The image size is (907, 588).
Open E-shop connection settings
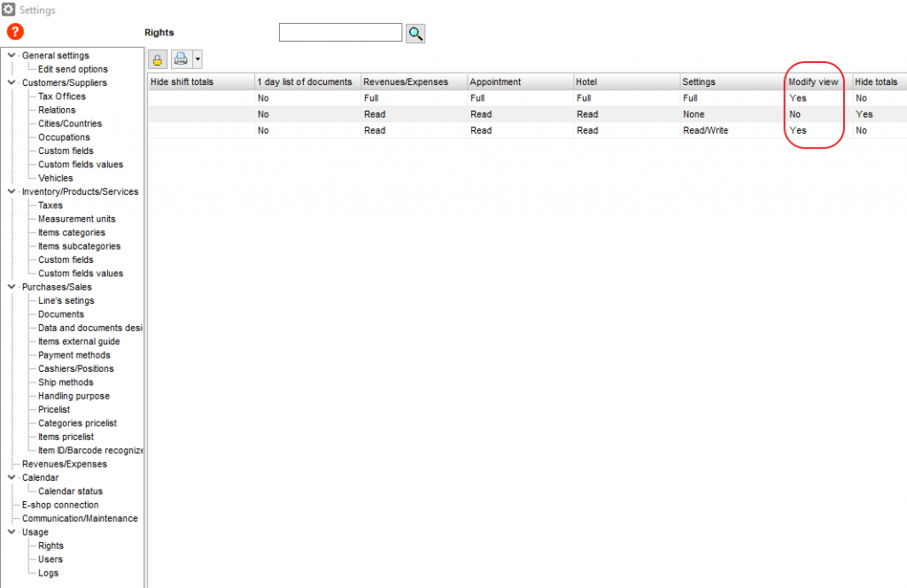point(60,505)
